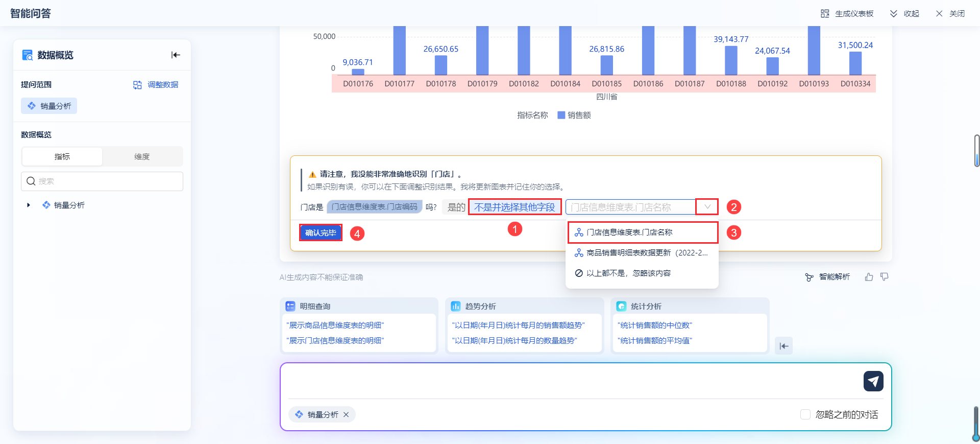980x444 pixels.
Task: Click the 趋势分析 card icon
Action: (456, 306)
